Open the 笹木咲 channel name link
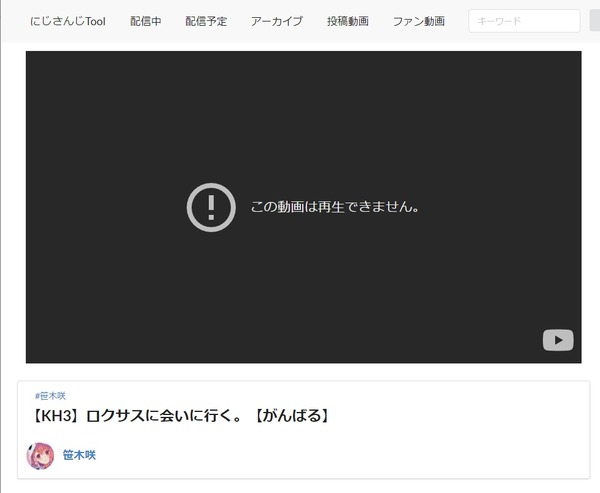 pyautogui.click(x=79, y=455)
